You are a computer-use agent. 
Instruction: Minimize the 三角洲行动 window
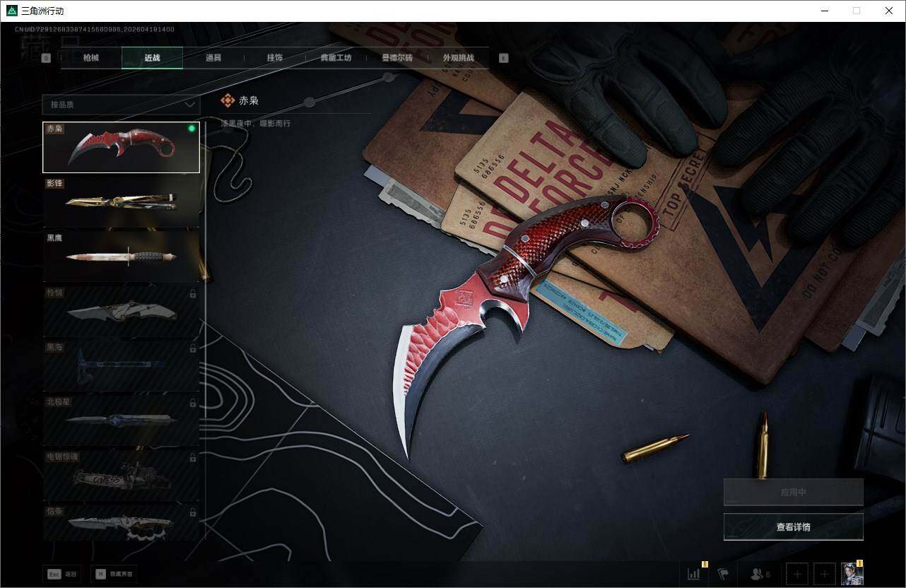(x=824, y=11)
